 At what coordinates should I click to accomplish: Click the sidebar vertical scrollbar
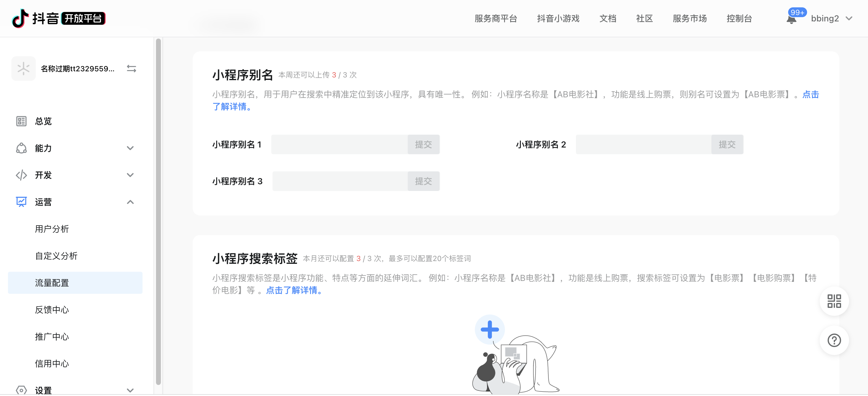point(158,211)
